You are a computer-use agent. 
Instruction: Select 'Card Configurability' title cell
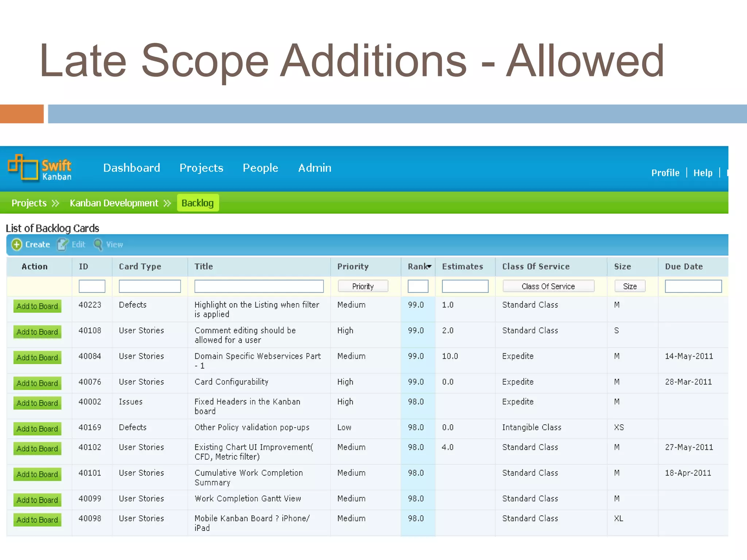click(231, 382)
